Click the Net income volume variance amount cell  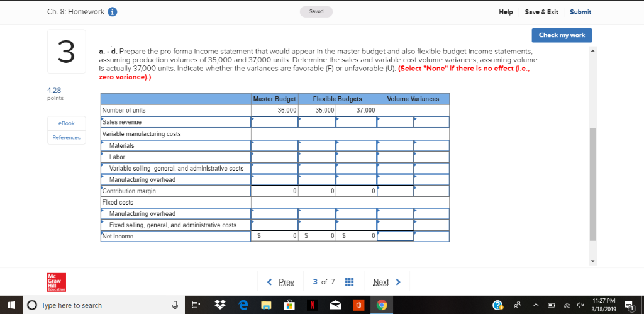pos(396,236)
